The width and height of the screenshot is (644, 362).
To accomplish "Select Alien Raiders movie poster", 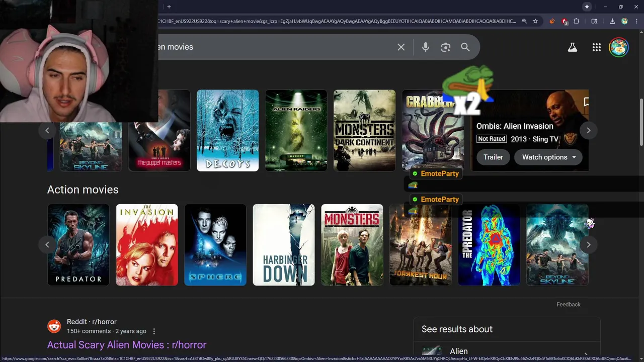I will (296, 131).
